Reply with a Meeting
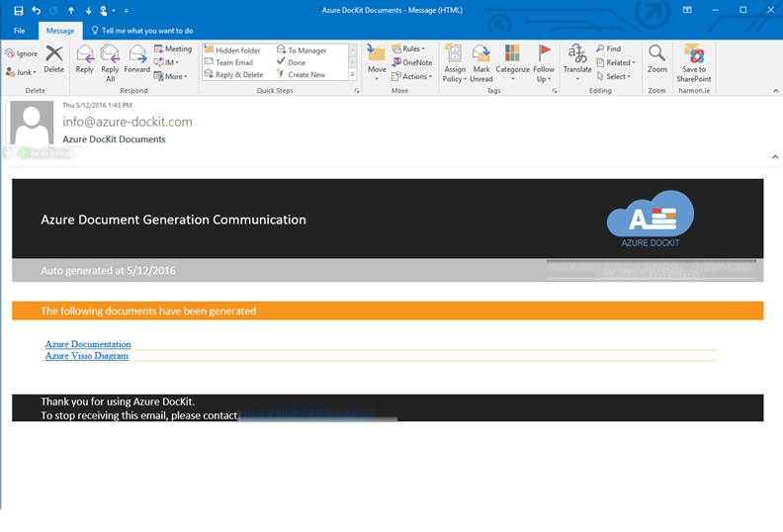Image resolution: width=783 pixels, height=532 pixels. click(x=173, y=48)
